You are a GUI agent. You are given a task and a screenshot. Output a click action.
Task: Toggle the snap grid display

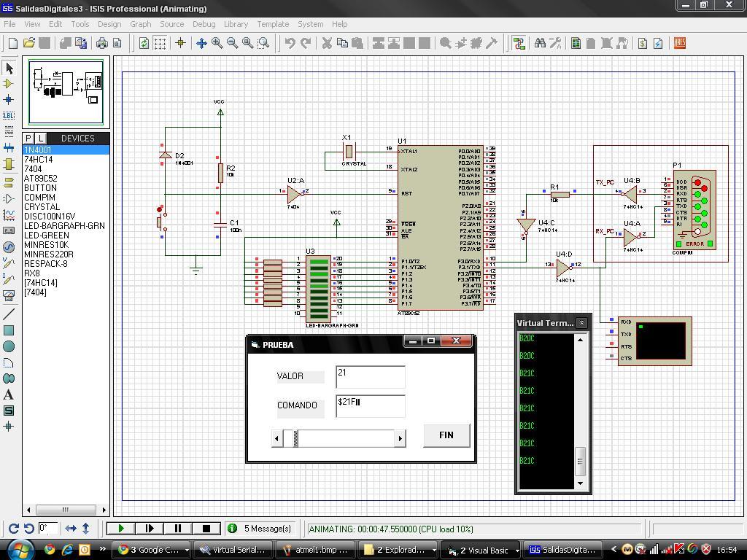coord(160,43)
